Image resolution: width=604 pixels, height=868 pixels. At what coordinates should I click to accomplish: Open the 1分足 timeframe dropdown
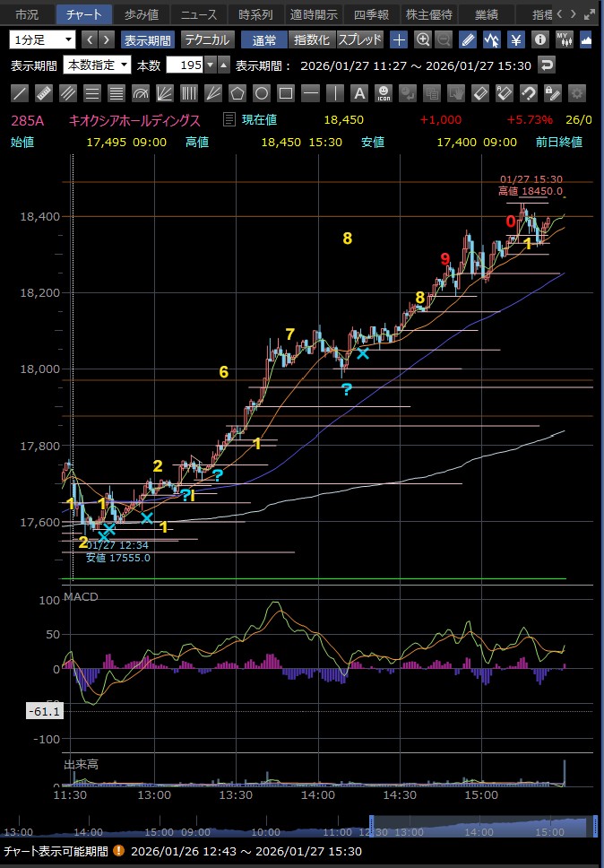point(43,39)
